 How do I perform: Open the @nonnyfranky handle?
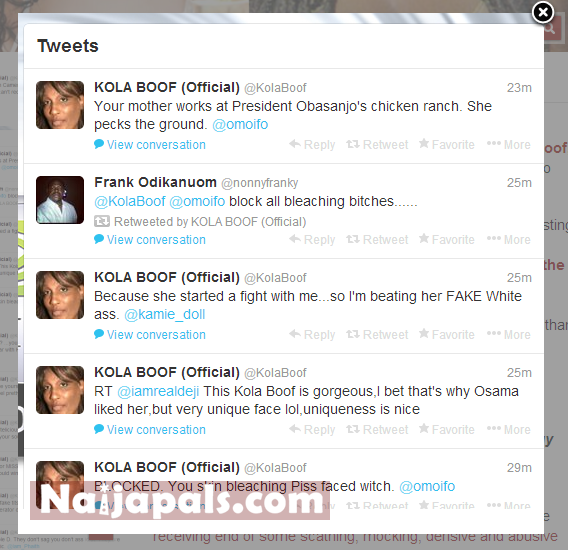259,183
